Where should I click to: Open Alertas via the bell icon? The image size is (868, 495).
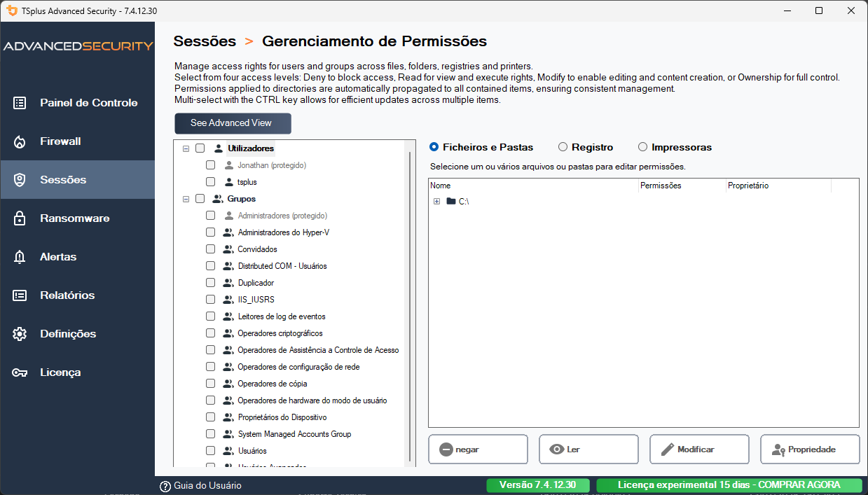click(20, 256)
